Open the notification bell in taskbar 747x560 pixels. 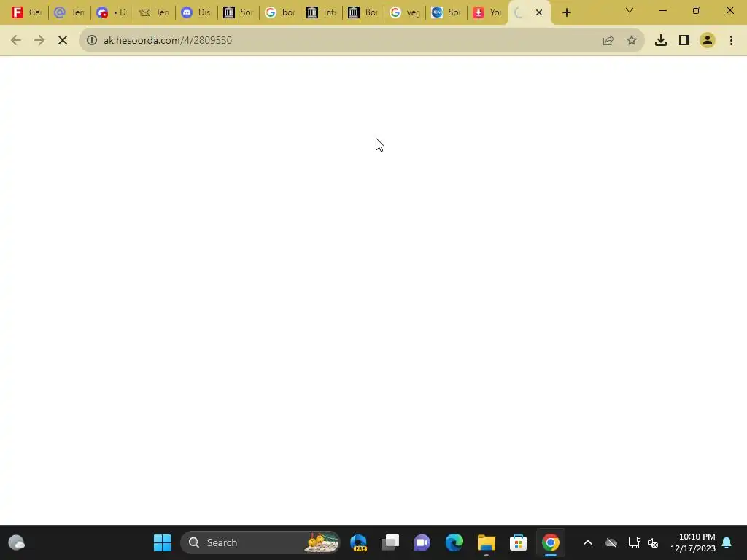727,542
